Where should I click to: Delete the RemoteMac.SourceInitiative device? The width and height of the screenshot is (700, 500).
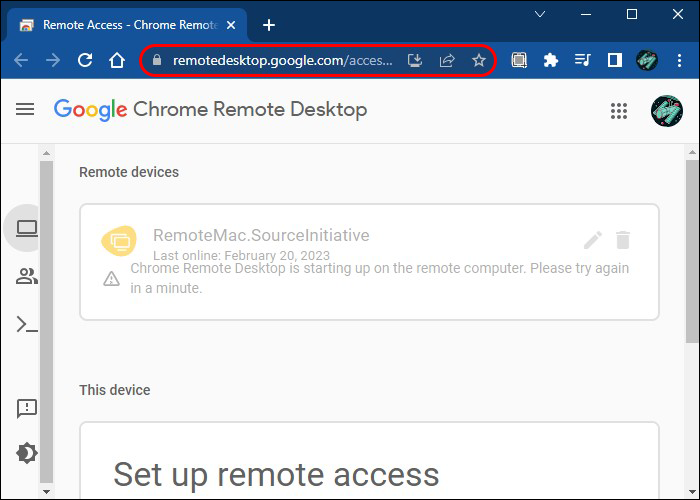pyautogui.click(x=623, y=240)
